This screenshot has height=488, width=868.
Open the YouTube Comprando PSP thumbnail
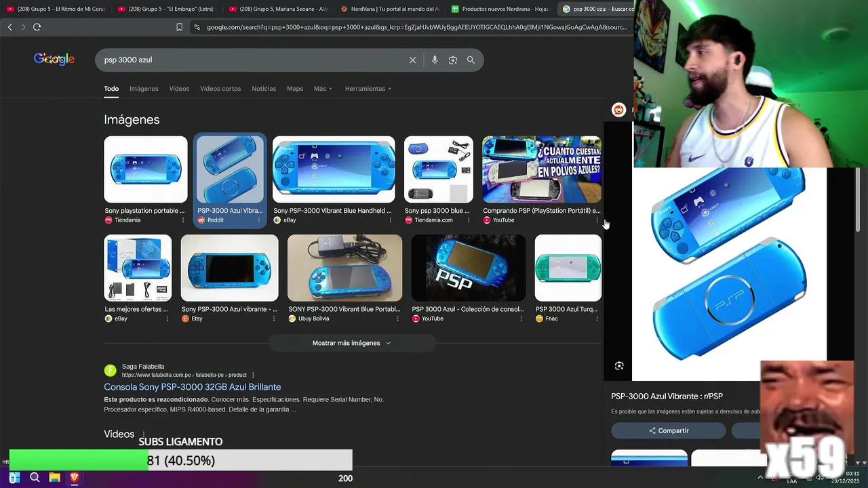pos(541,169)
